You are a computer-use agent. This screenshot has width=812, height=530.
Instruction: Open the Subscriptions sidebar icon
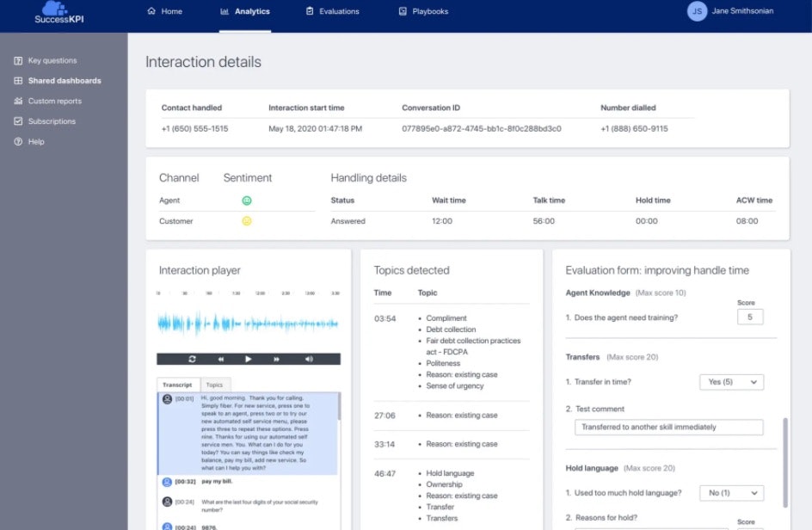pos(19,121)
